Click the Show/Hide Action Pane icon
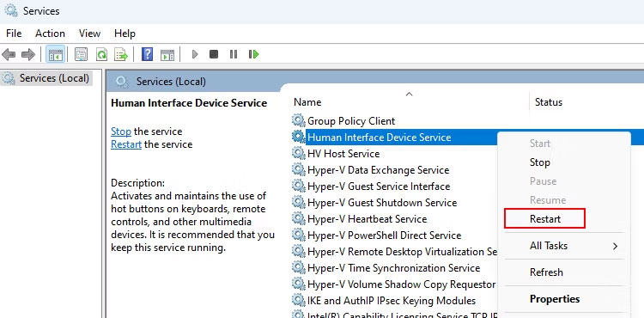644x318 pixels. coord(167,54)
